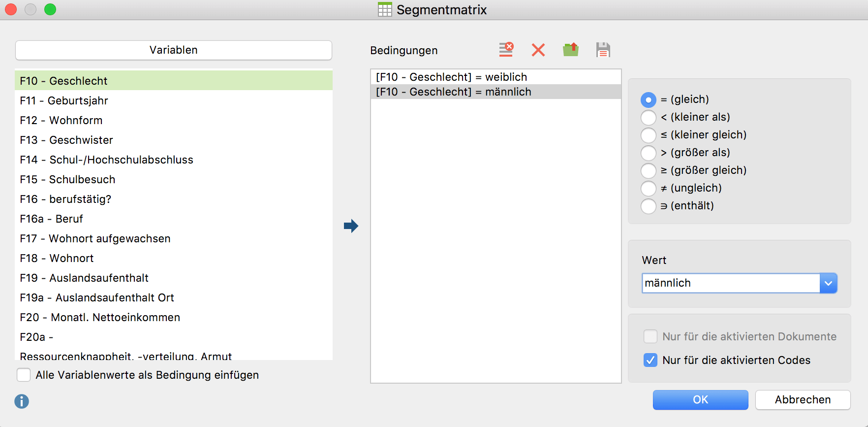
Task: Select variable F12 - Wohnform
Action: 174,120
